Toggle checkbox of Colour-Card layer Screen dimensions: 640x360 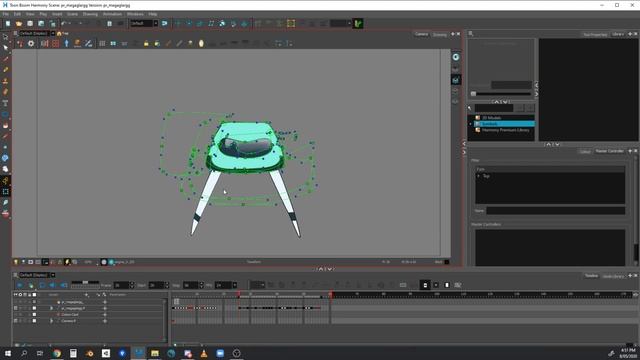[34, 315]
